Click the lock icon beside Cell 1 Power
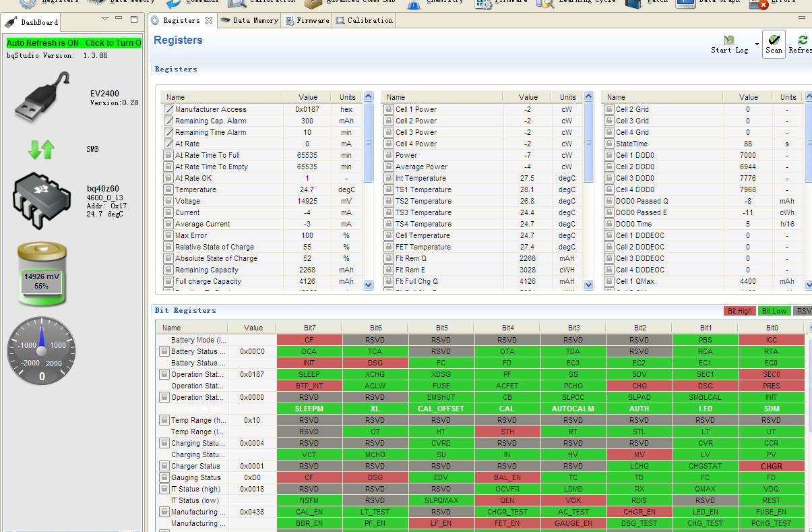The width and height of the screenshot is (812, 532). pos(389,109)
